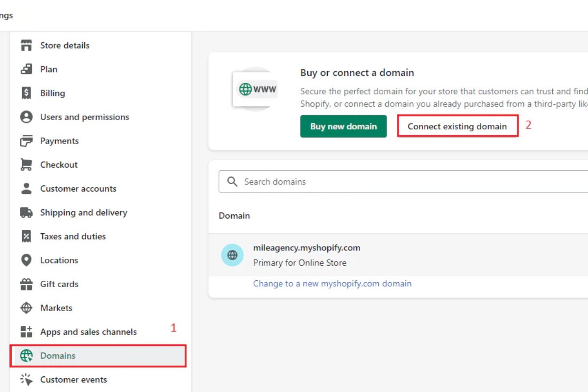This screenshot has height=392, width=588.
Task: Click the magnifier icon in domain search
Action: click(232, 182)
